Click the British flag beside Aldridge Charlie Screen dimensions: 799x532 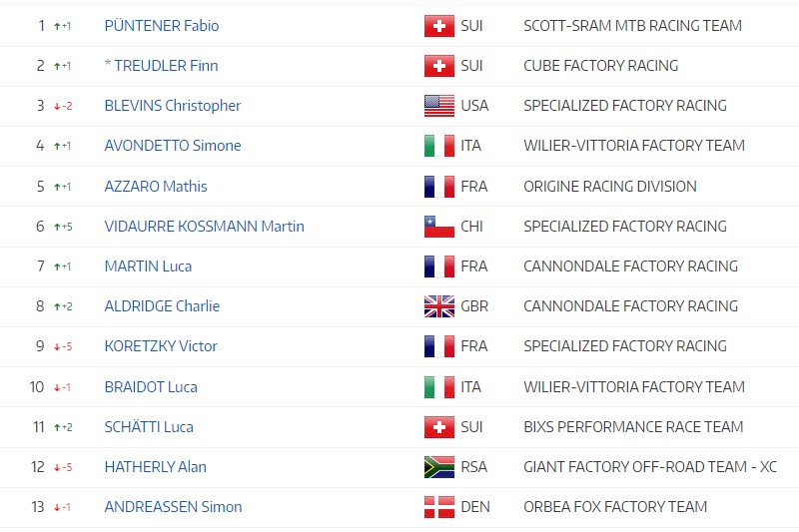(x=439, y=306)
